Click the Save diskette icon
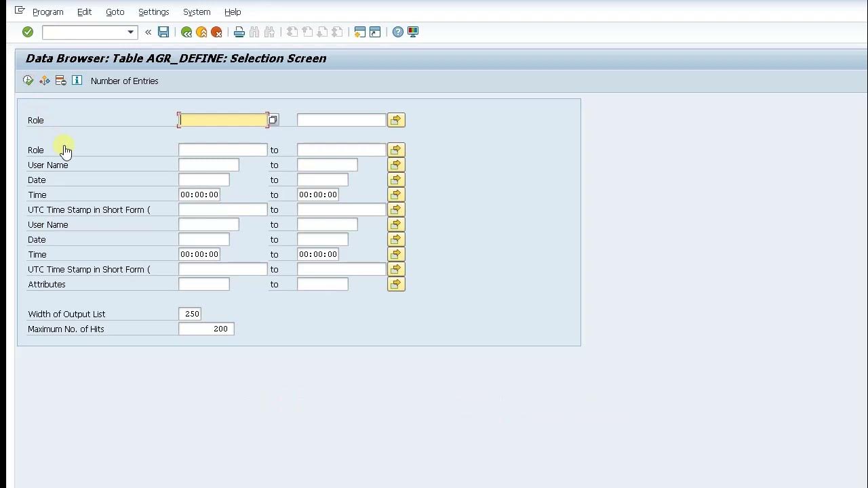 coord(163,32)
